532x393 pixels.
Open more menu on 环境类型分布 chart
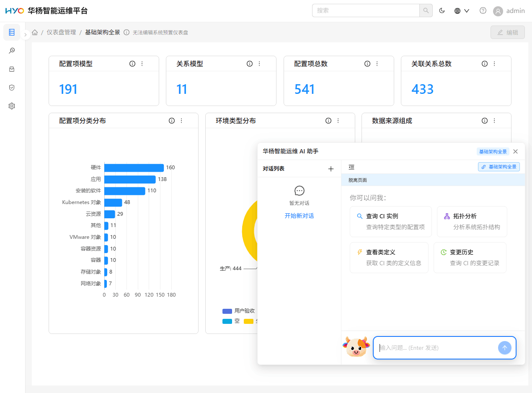pyautogui.click(x=338, y=121)
